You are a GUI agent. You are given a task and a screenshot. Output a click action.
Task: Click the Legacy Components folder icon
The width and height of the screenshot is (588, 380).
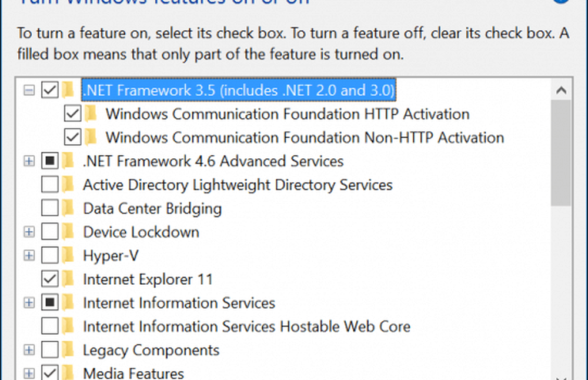click(x=68, y=350)
